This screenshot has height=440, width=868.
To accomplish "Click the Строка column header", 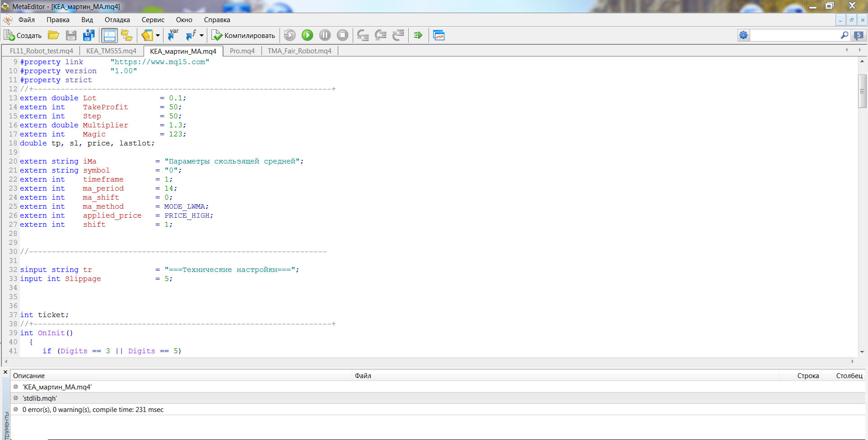I will (x=800, y=376).
